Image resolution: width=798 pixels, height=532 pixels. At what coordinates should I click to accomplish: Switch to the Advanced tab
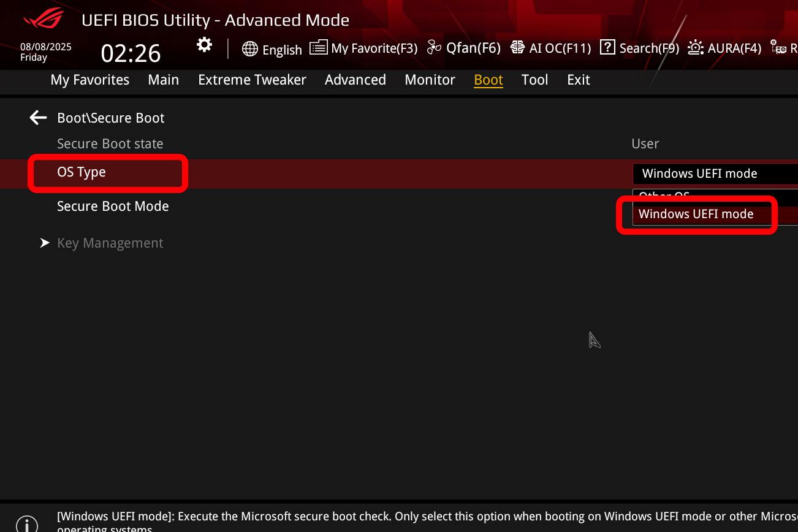coord(355,80)
